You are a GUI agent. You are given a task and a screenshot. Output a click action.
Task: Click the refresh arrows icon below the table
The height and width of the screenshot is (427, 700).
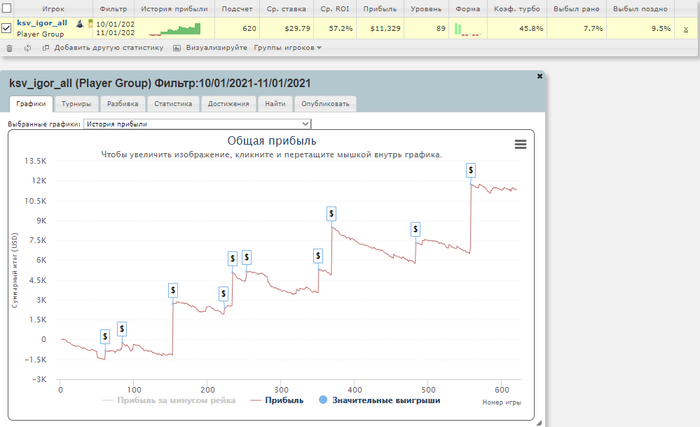click(x=28, y=48)
